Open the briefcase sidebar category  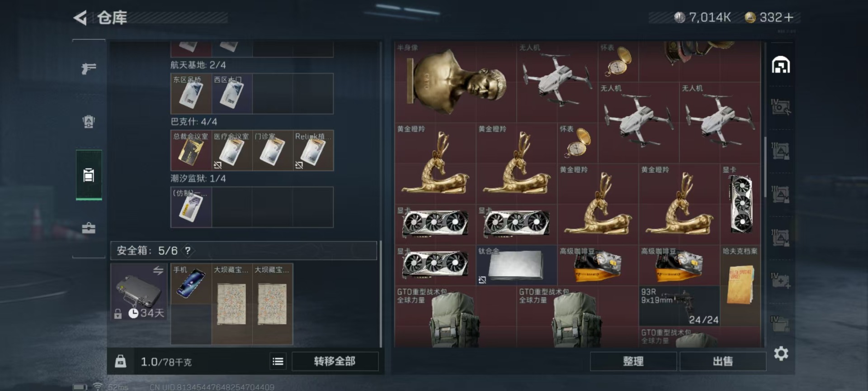point(89,228)
